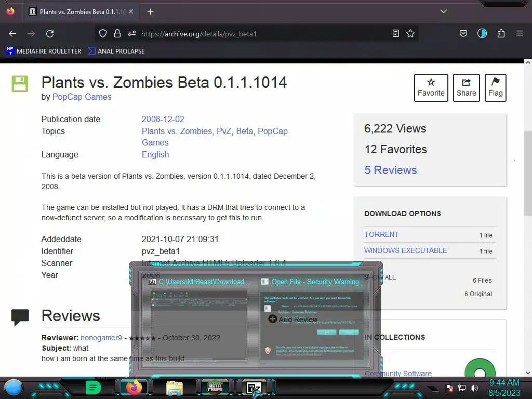Select the TORRENT download option

381,234
